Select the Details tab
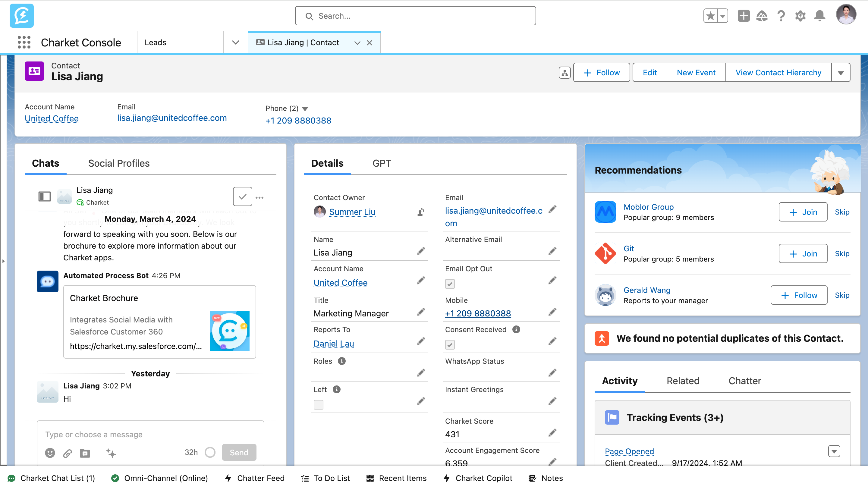Screen dimensions: 868x490 click(x=327, y=163)
